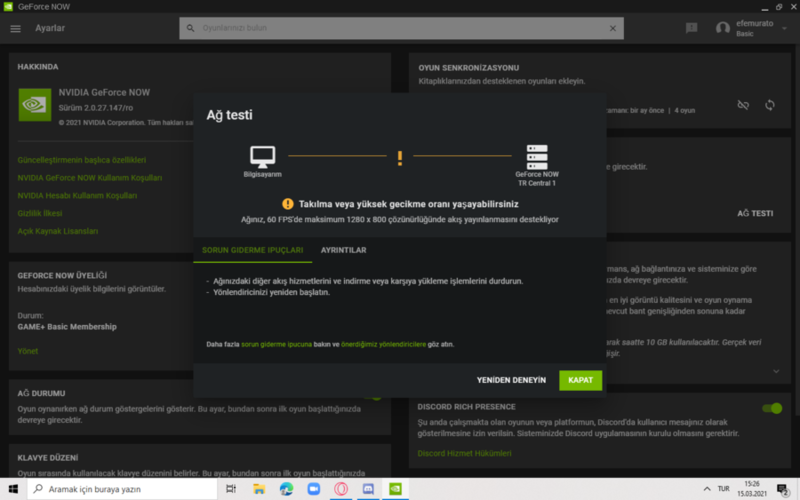The height and width of the screenshot is (500, 800).
Task: Click the Windows taskbar search box
Action: pos(122,489)
